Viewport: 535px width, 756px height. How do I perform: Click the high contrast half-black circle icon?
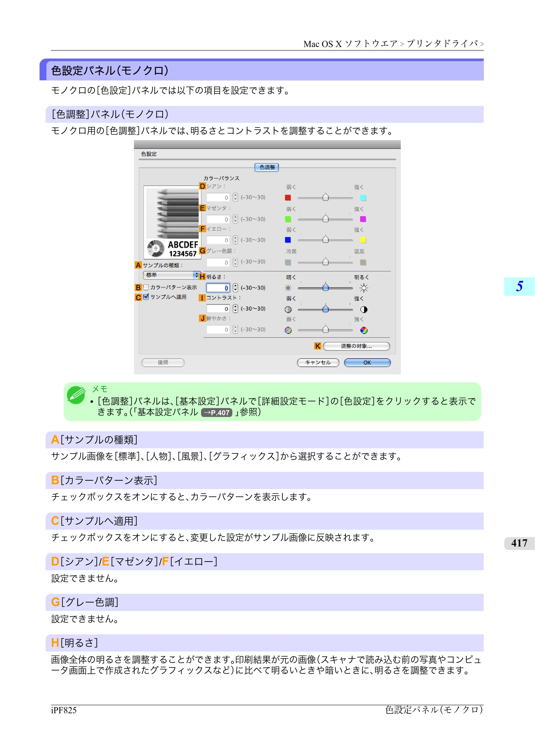point(364,309)
